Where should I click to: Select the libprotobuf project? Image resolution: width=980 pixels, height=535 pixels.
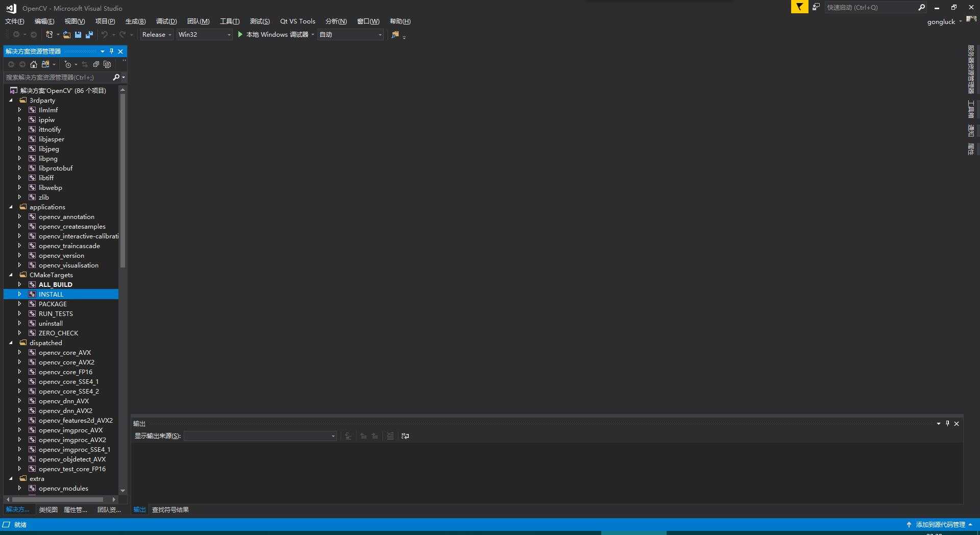[x=56, y=168]
